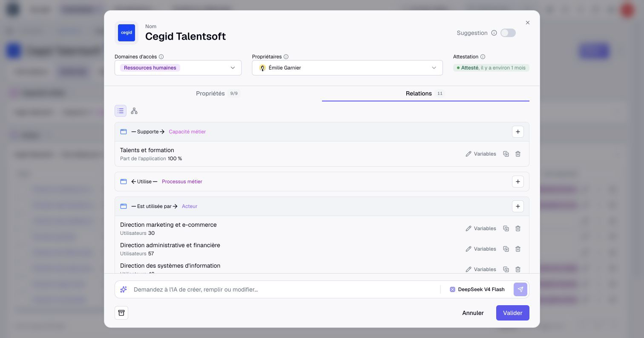Toggle the Suggestion switch
Image resolution: width=644 pixels, height=338 pixels.
508,33
